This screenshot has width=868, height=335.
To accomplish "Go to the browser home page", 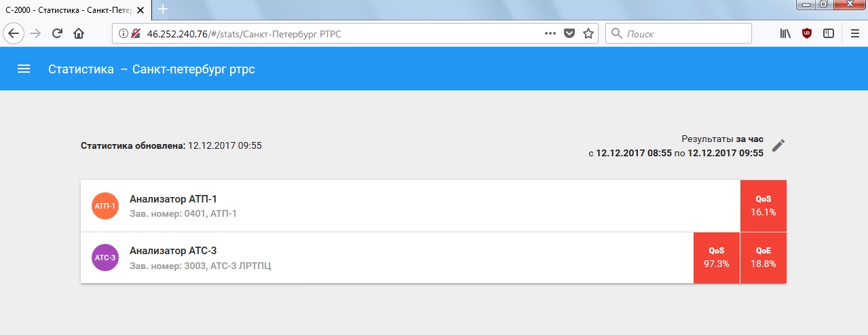I will click(79, 33).
